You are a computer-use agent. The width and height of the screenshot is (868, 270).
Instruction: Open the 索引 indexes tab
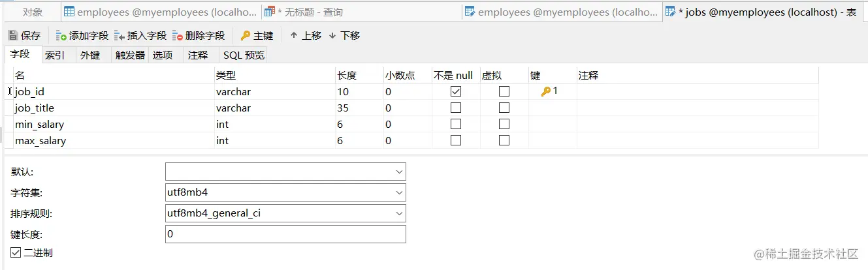[x=55, y=55]
